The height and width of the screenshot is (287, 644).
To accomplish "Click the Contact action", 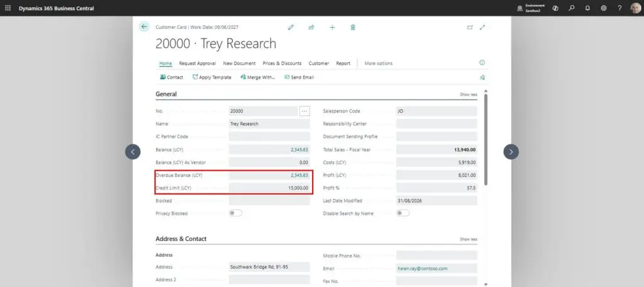I will click(171, 77).
